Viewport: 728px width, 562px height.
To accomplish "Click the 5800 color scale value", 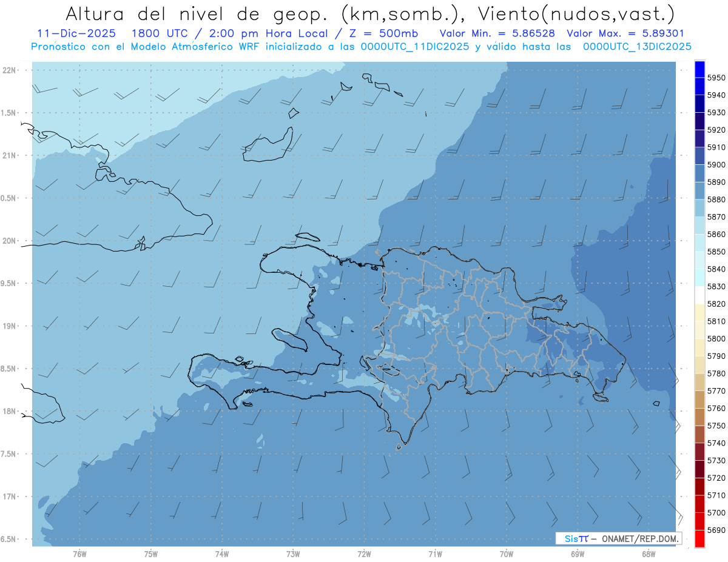I will [x=716, y=339].
